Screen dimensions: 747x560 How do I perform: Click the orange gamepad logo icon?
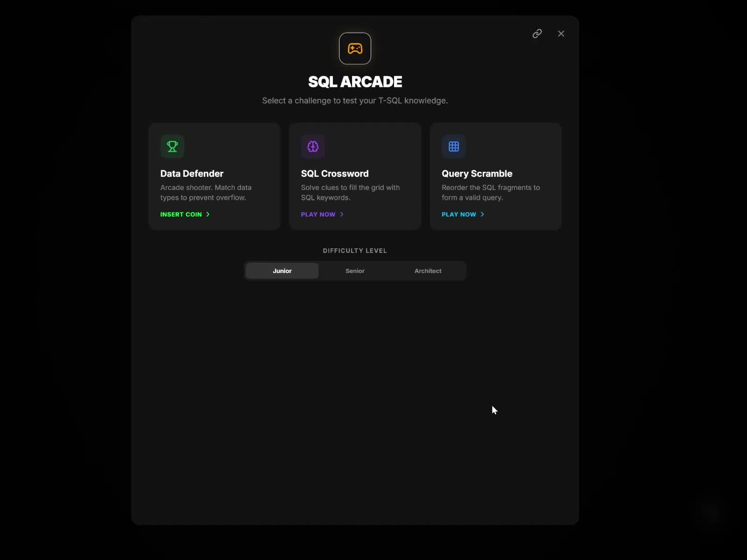coord(355,49)
